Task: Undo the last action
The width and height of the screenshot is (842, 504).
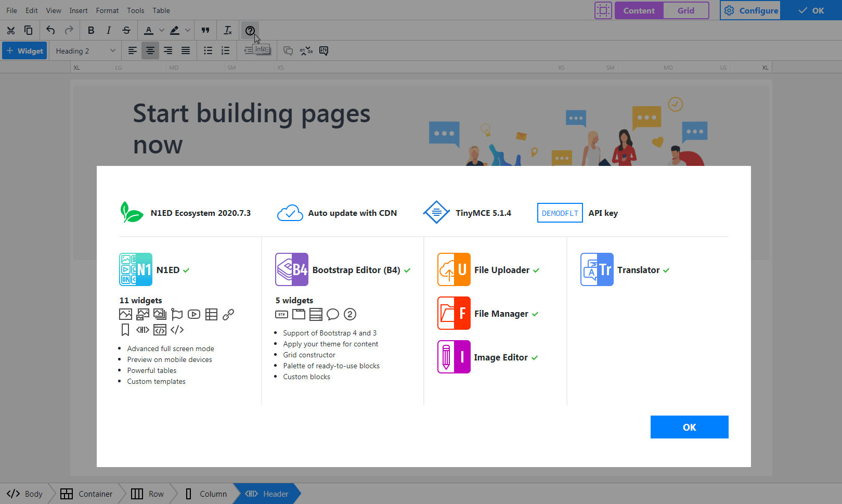Action: click(50, 30)
